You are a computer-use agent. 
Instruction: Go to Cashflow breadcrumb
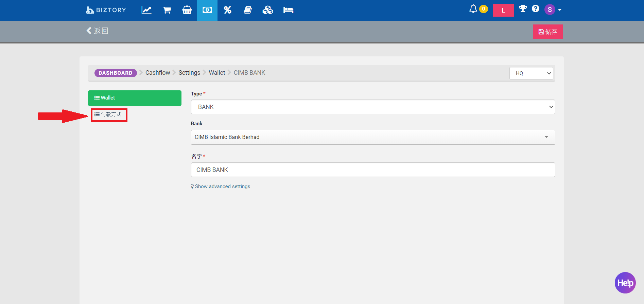pos(158,73)
